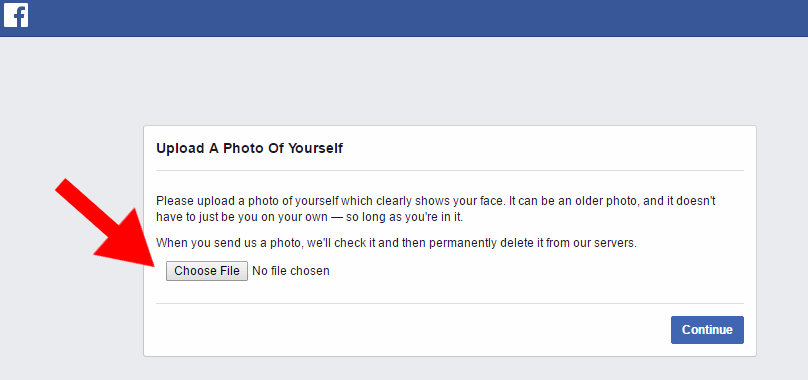Select the "Upload A Photo Of Yourself" heading
Image resolution: width=808 pixels, height=380 pixels.
[249, 149]
